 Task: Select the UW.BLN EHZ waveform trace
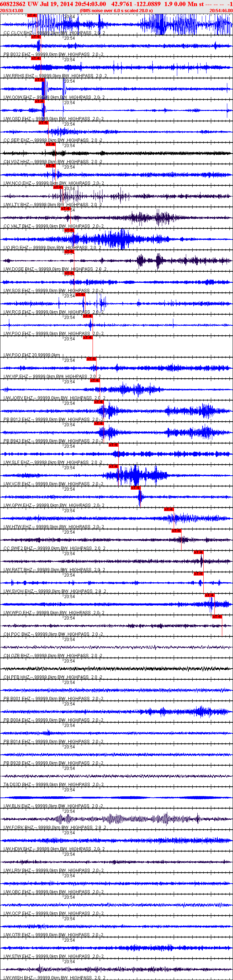pyautogui.click(x=116, y=797)
